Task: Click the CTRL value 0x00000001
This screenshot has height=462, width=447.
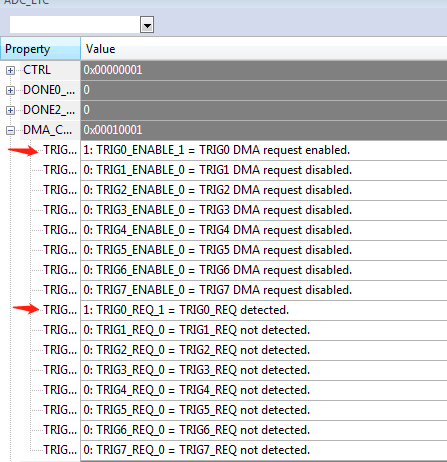Action: [x=113, y=70]
